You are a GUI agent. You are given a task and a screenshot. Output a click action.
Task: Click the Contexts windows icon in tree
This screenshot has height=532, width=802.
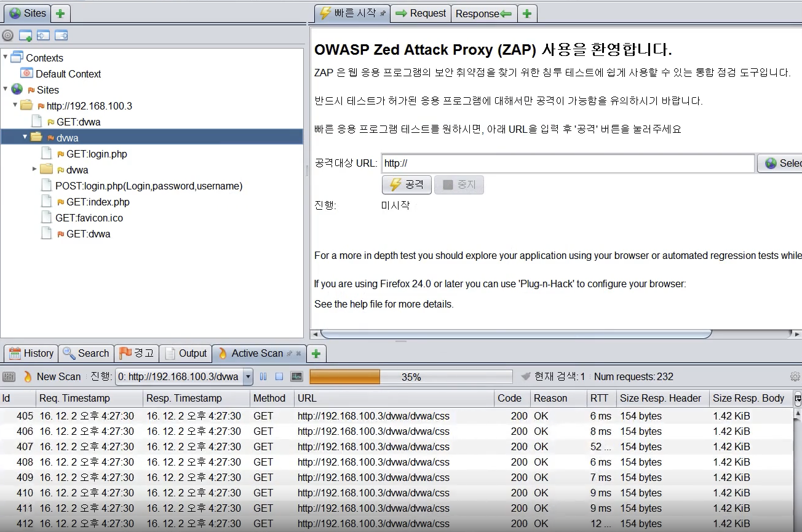point(17,57)
